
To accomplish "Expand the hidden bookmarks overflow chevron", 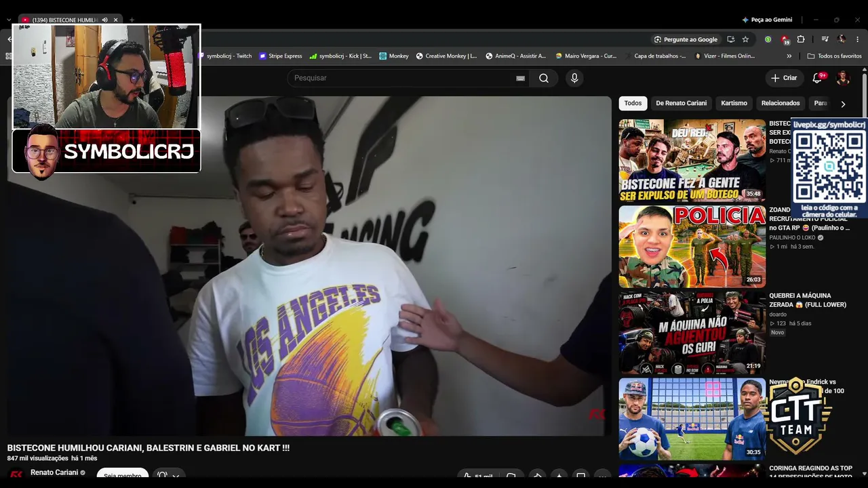I will [x=789, y=56].
